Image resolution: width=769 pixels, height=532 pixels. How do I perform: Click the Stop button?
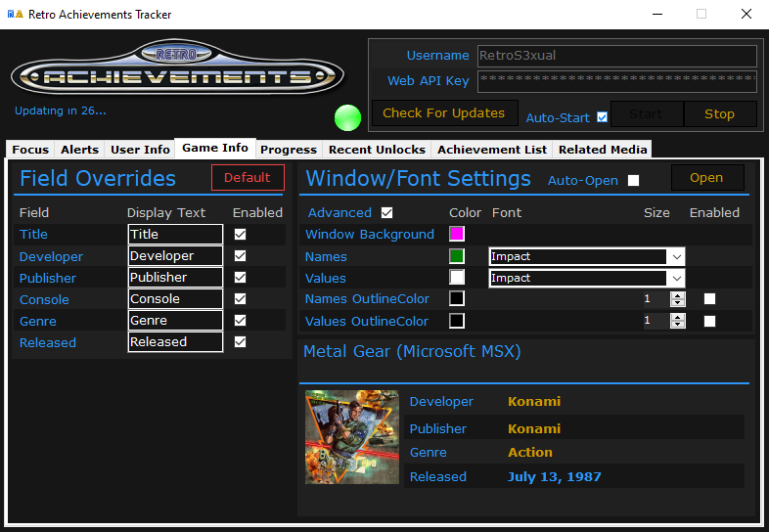719,113
